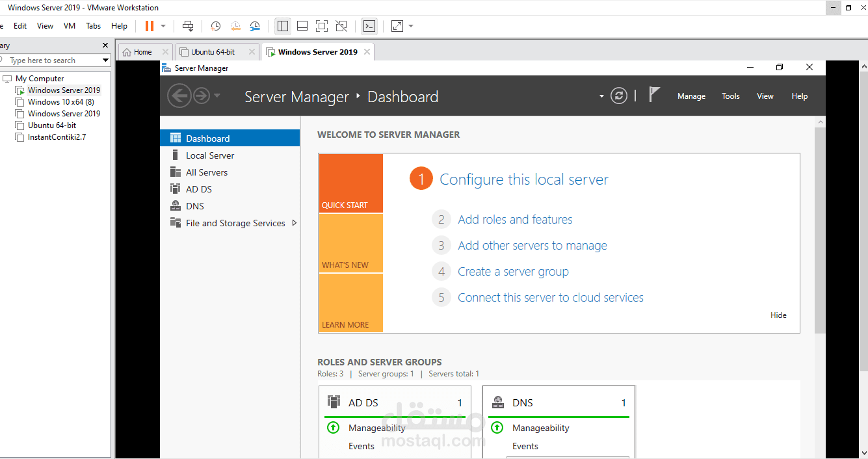Open the Manage menu
The height and width of the screenshot is (459, 868).
[x=691, y=96]
